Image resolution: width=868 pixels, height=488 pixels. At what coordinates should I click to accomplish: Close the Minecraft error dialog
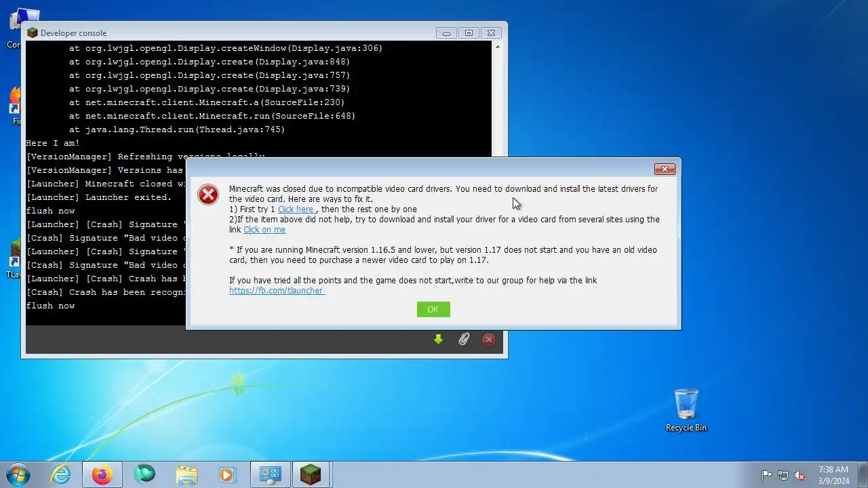click(x=665, y=169)
